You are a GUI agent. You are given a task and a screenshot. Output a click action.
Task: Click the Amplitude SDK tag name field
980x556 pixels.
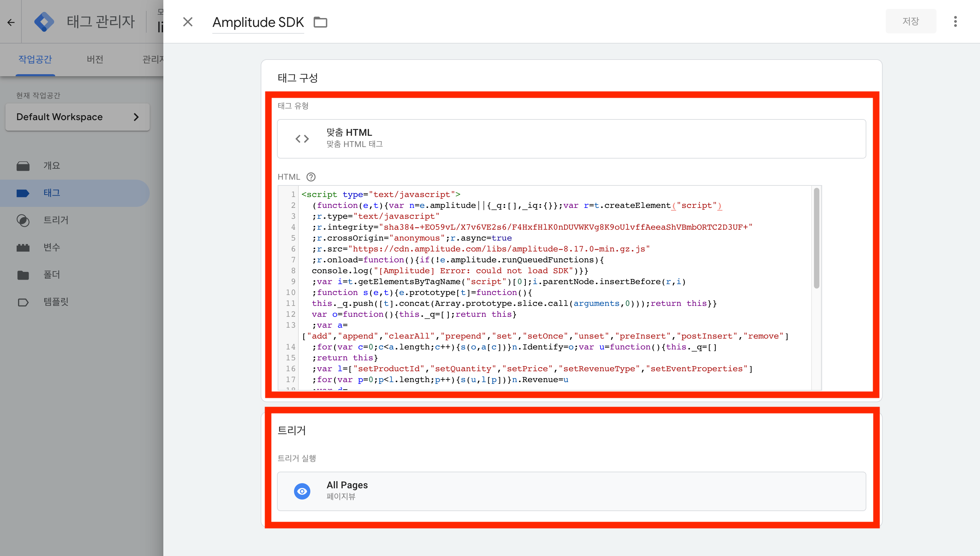click(258, 22)
